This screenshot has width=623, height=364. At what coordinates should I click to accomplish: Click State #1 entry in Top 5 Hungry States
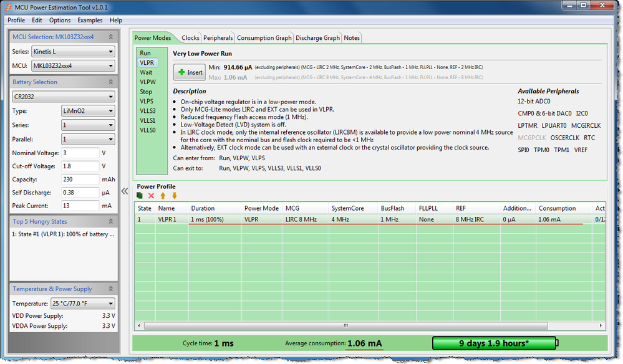tap(63, 234)
